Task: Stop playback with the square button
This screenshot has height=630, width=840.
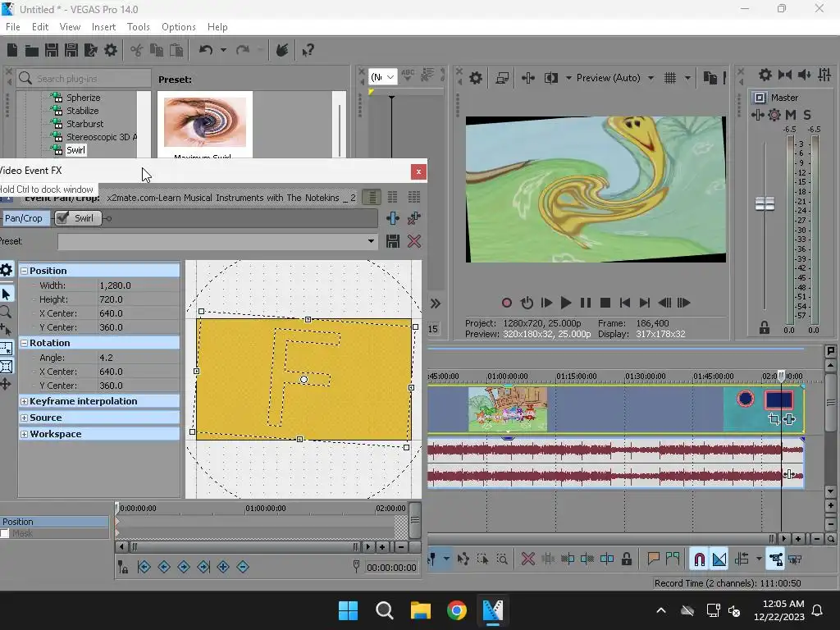Action: click(605, 303)
